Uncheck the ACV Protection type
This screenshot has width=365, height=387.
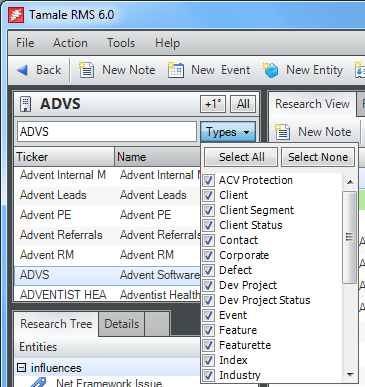(208, 180)
